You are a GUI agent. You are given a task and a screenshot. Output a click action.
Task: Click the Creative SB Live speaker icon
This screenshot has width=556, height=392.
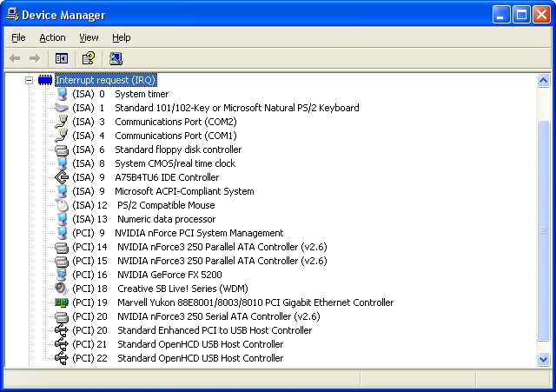[x=62, y=289]
